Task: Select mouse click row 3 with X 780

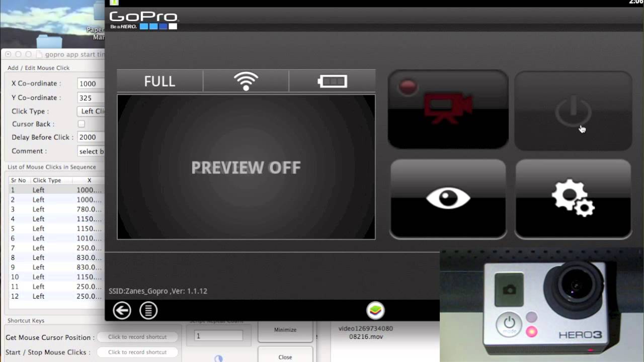Action: pos(56,209)
